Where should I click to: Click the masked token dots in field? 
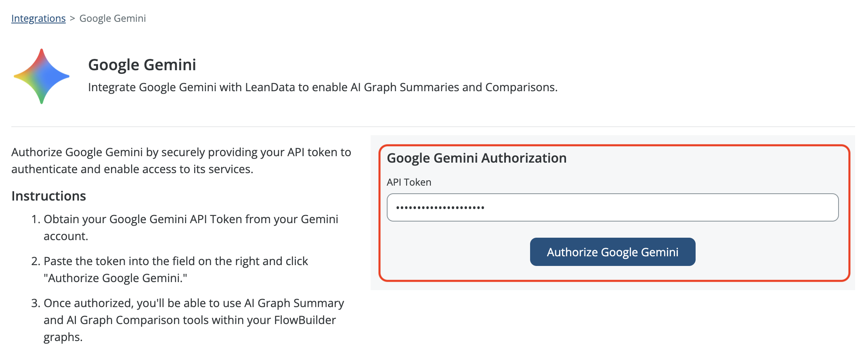pos(440,208)
